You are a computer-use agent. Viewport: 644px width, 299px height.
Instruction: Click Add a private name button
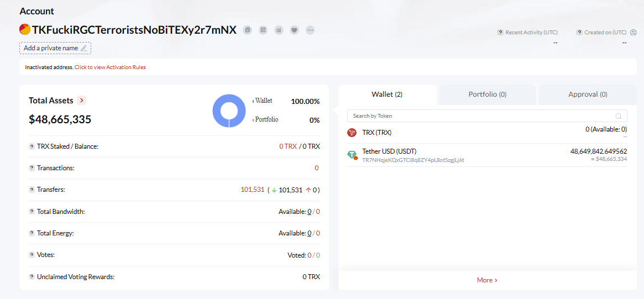point(55,48)
